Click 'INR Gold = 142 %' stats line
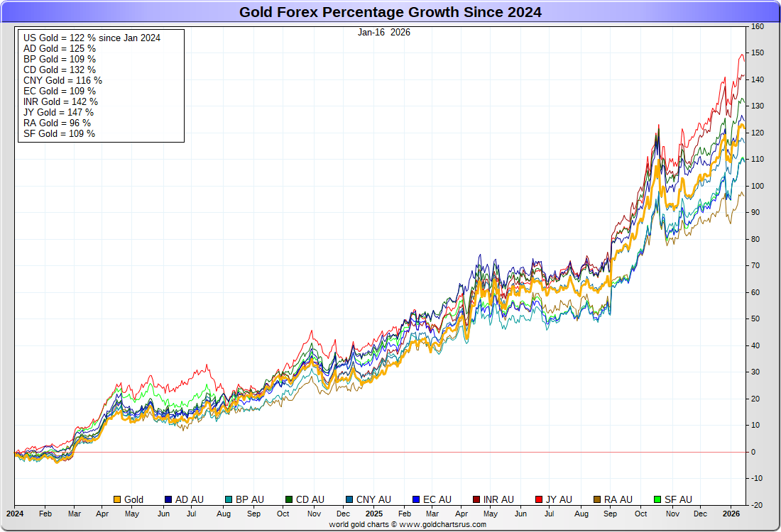Image resolution: width=781 pixels, height=532 pixels. 61,101
